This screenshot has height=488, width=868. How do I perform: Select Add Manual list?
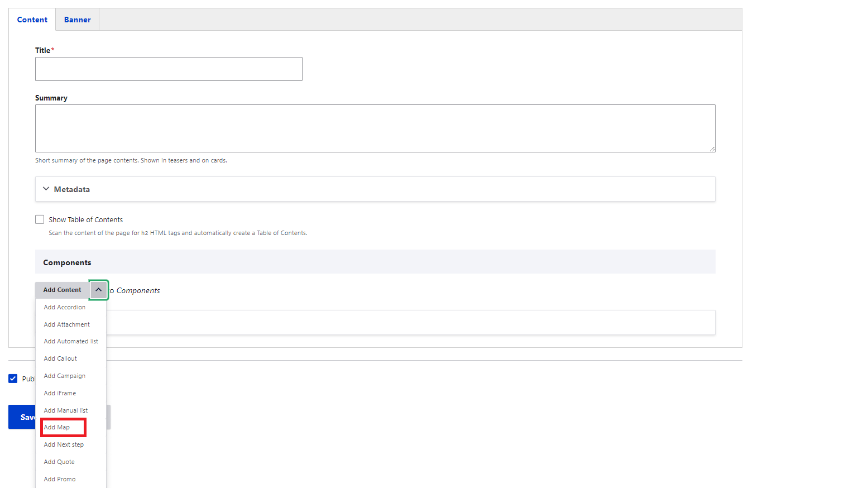click(66, 410)
